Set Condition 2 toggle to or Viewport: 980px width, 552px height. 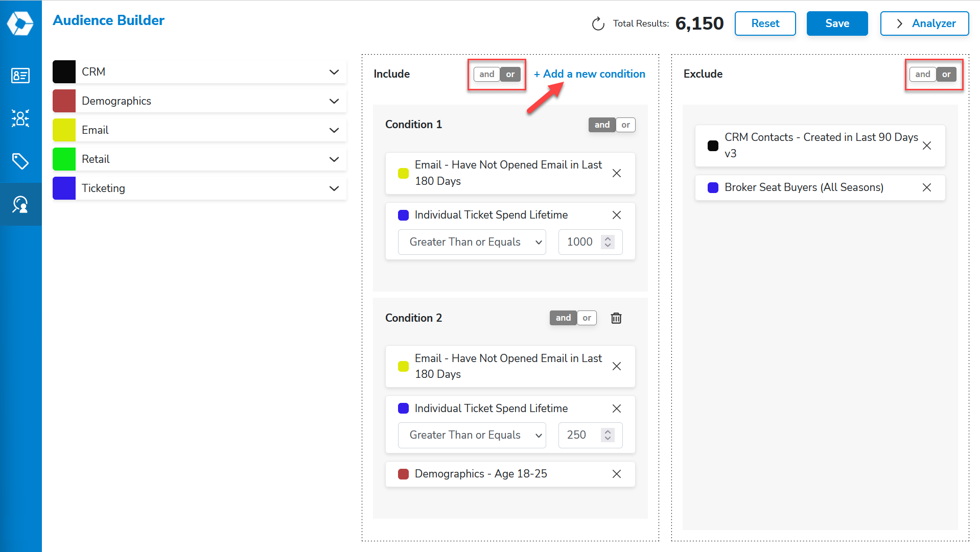tap(587, 318)
